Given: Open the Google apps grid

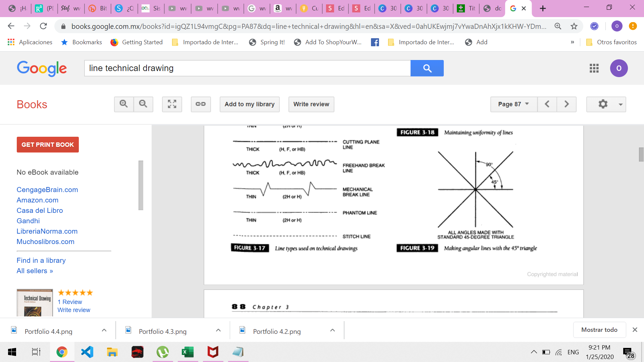Looking at the screenshot, I should (x=594, y=68).
